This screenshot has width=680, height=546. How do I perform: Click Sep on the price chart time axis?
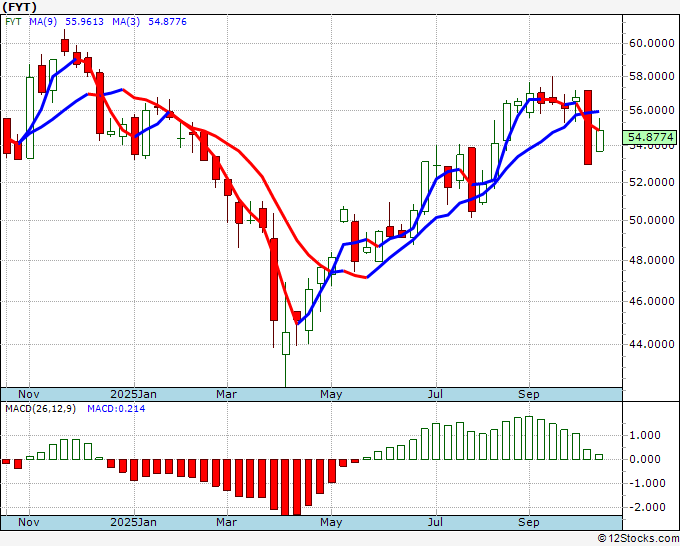click(529, 394)
